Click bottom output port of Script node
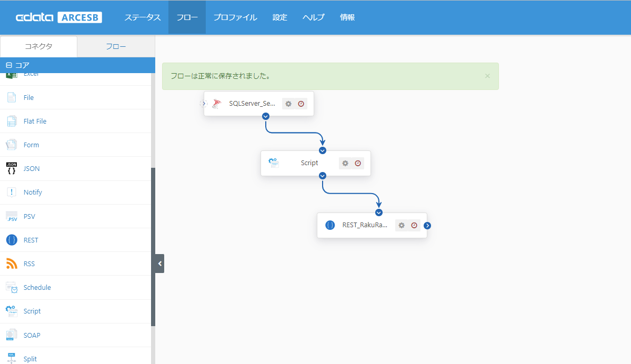 coord(322,176)
